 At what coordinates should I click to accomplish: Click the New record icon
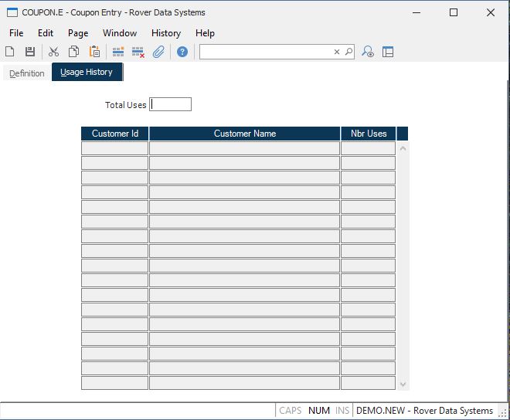point(10,52)
